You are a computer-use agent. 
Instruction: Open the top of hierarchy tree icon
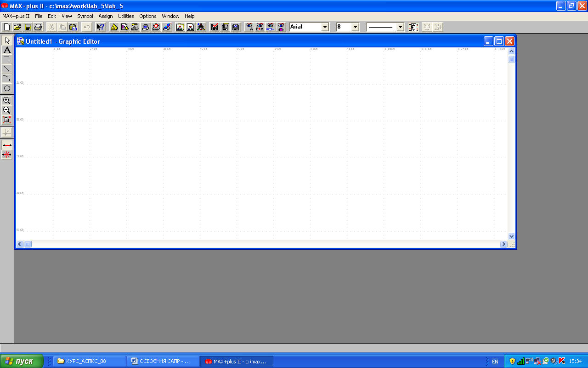click(201, 27)
